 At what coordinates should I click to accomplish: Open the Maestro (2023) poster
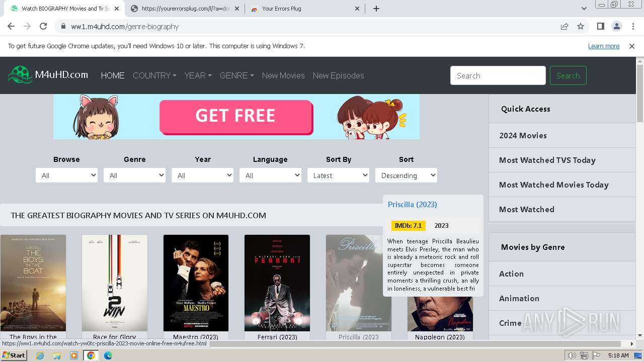[196, 283]
